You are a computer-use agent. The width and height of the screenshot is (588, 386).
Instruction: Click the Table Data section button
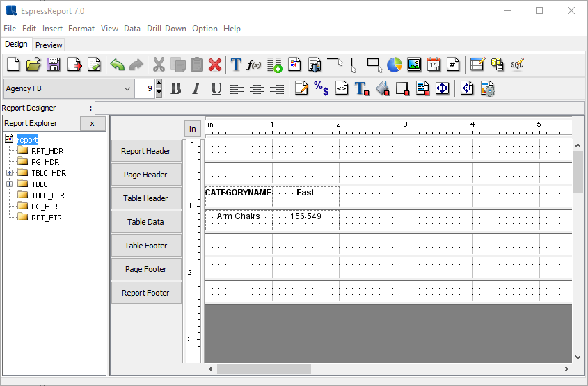(x=146, y=222)
